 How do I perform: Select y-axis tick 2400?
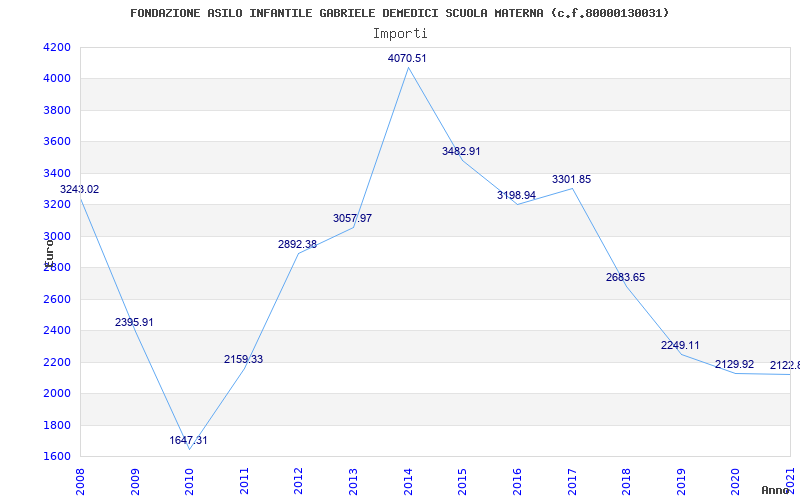55,331
